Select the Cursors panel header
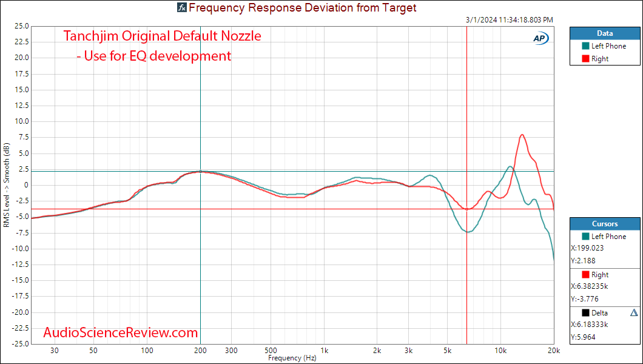Screen dimensions: 643x364 pyautogui.click(x=604, y=224)
